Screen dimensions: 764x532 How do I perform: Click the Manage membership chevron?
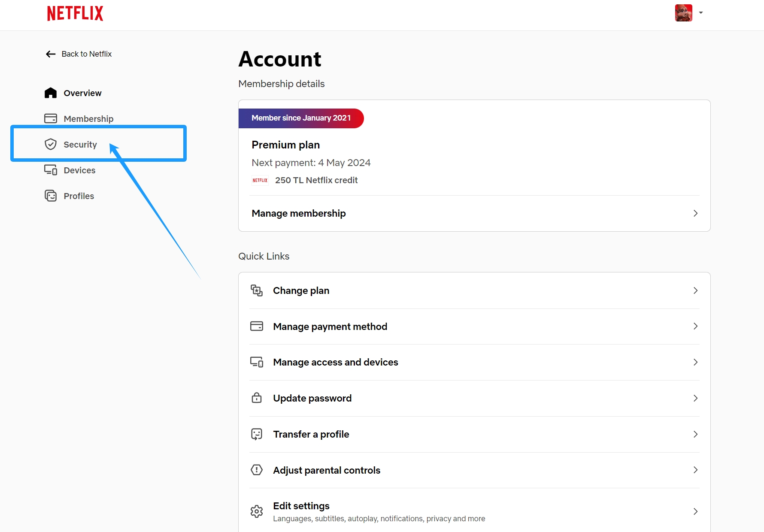pyautogui.click(x=695, y=213)
